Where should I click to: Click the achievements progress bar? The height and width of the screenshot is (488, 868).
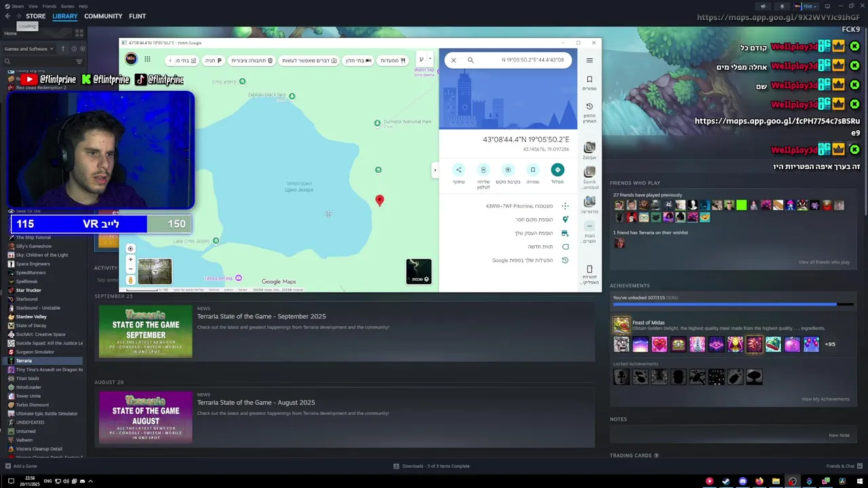coord(732,305)
